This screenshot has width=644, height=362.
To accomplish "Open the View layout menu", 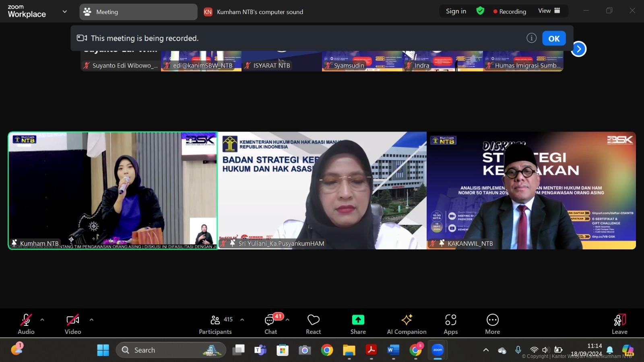I will click(549, 11).
